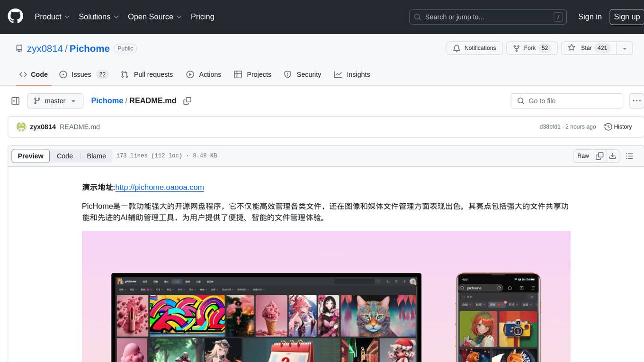644x362 pixels.
Task: Click the Issues count badge 22
Action: click(x=102, y=74)
